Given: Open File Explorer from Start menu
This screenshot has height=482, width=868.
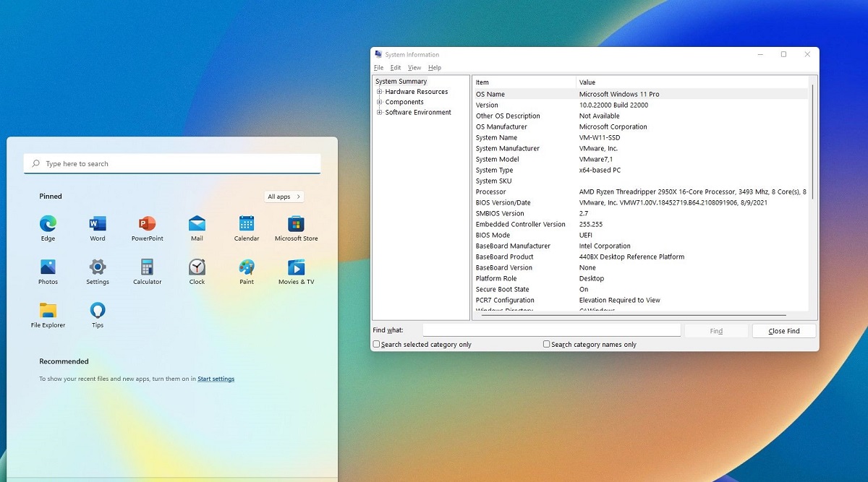Looking at the screenshot, I should click(48, 311).
